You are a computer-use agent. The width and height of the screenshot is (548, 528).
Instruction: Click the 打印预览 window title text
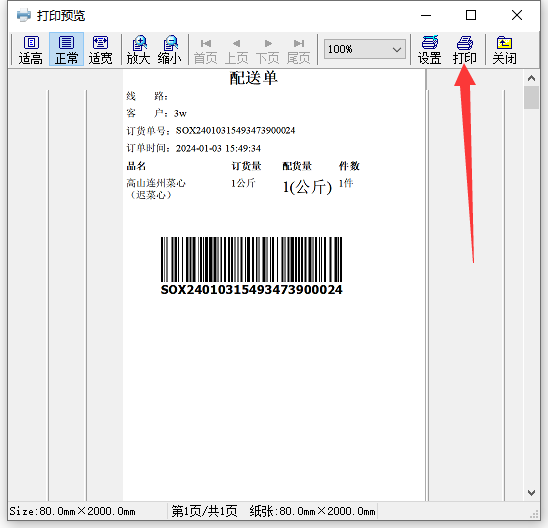61,16
